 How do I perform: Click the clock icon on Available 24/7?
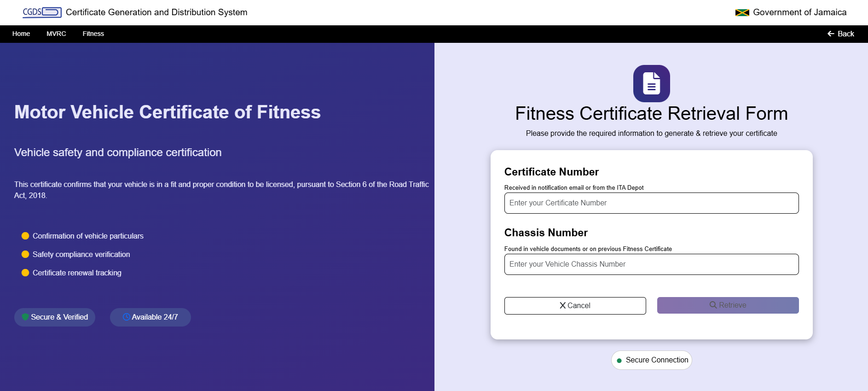coord(126,317)
